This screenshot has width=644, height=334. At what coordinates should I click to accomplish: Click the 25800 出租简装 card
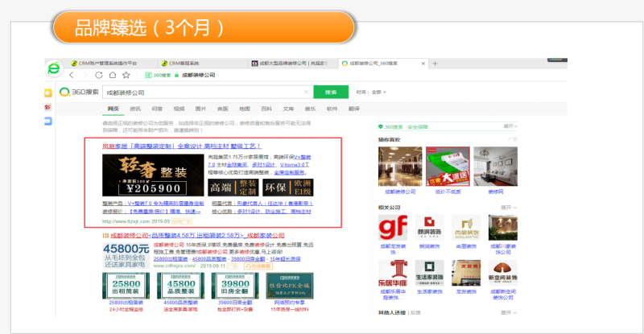pos(126,286)
